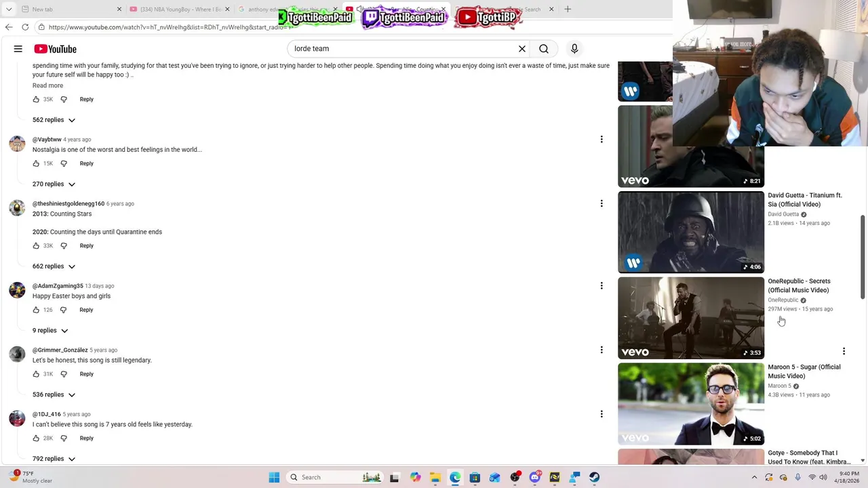
Task: Open more options for Maroon 5 Sugar video
Action: point(844,351)
